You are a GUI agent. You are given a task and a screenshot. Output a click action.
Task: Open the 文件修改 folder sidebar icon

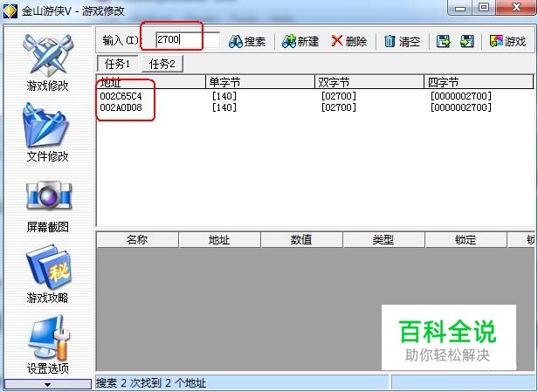point(46,126)
